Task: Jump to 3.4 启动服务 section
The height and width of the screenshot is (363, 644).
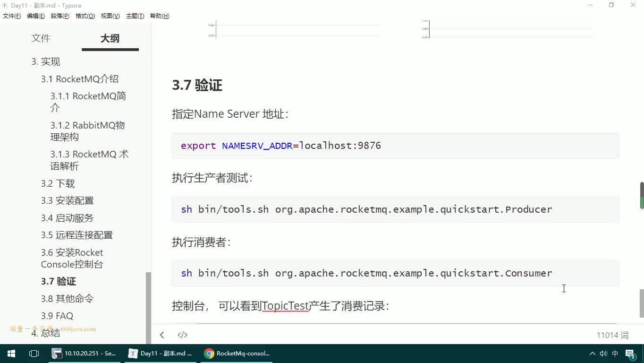Action: click(68, 218)
